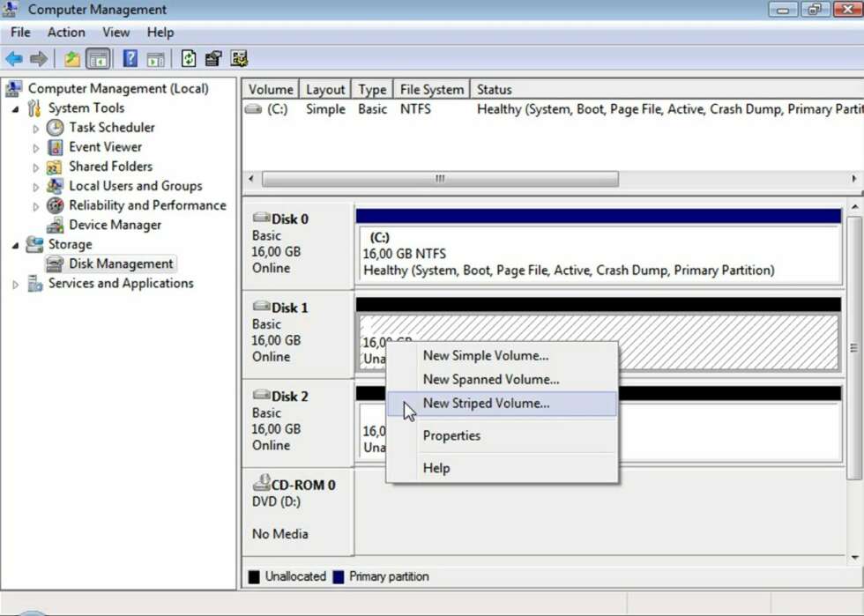Click the Forward arrow toolbar icon

point(39,58)
